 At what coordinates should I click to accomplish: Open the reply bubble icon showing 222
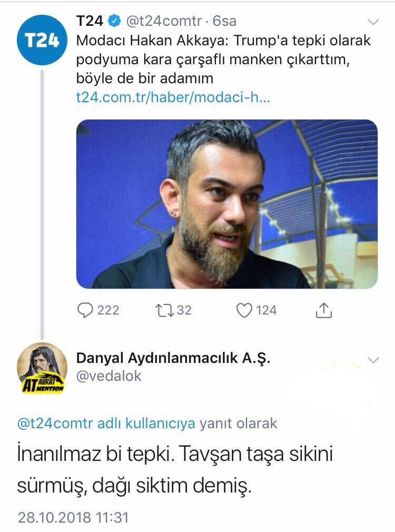point(85,310)
